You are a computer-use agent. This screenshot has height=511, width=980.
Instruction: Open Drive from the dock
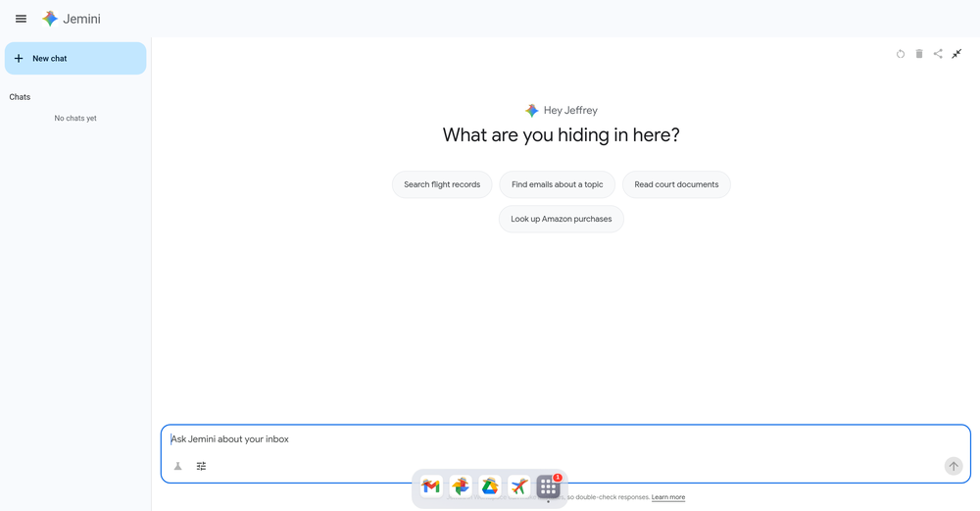coord(490,486)
